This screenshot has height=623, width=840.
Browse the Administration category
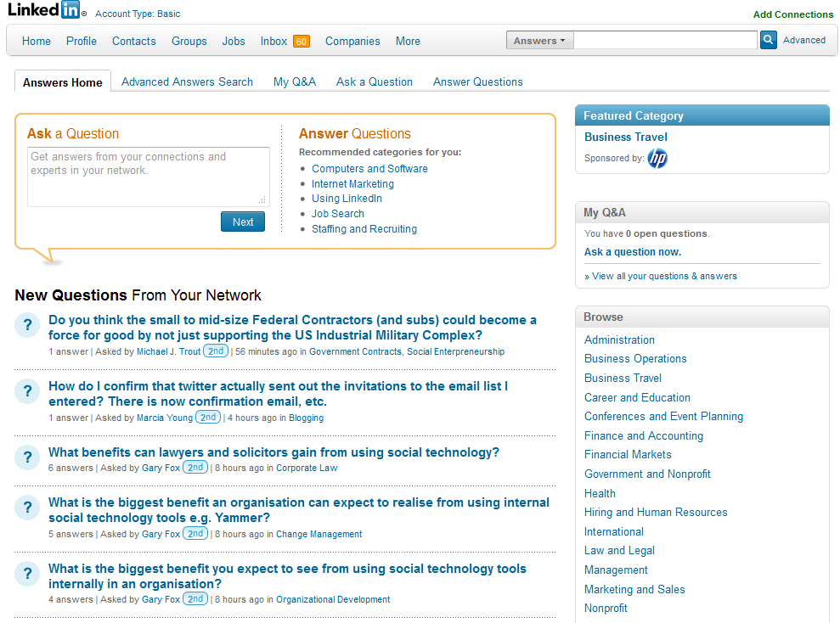tap(619, 340)
